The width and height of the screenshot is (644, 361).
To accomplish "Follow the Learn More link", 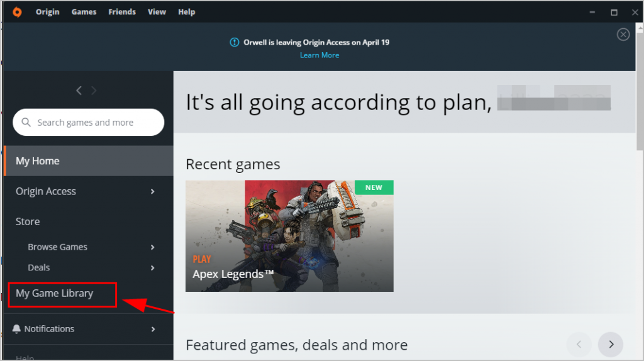I will (319, 55).
